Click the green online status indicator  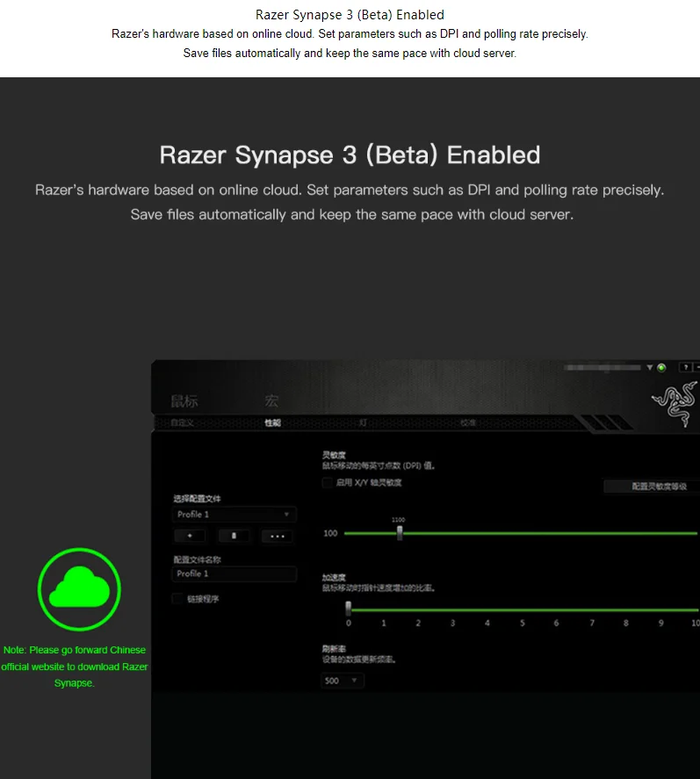[661, 368]
